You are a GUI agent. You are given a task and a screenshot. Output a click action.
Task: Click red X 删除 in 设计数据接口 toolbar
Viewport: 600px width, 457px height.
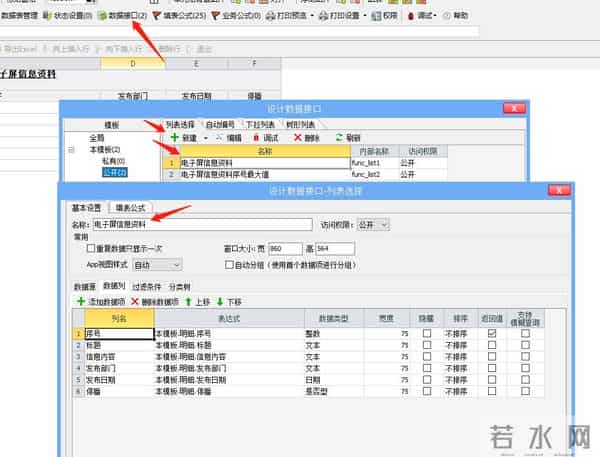(x=307, y=138)
